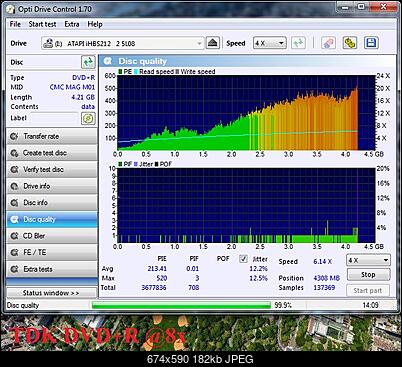Click the Start part button
Image resolution: width=402 pixels, height=367 pixels.
coord(368,290)
